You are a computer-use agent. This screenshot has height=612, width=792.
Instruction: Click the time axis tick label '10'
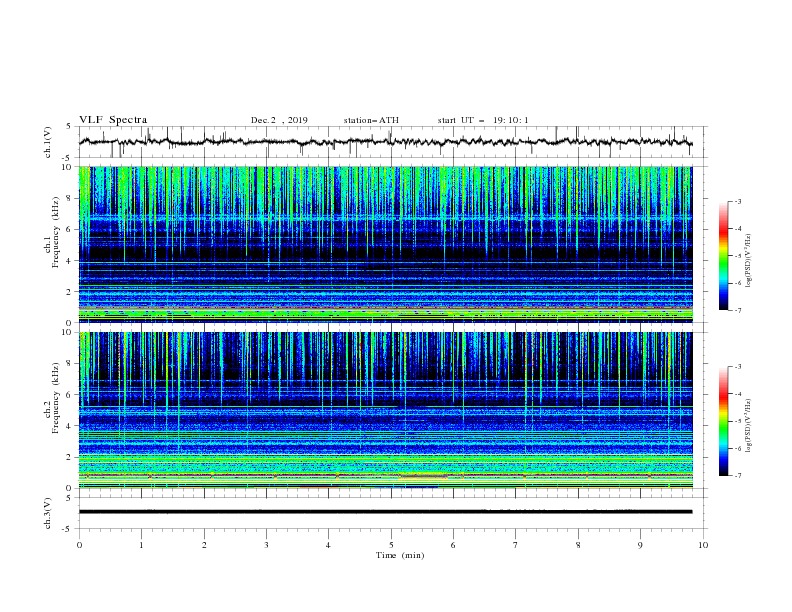pos(703,545)
